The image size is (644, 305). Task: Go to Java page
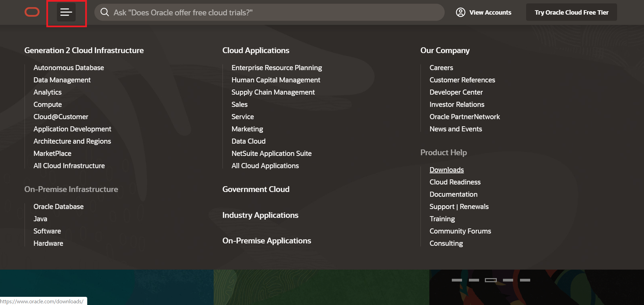[40, 219]
